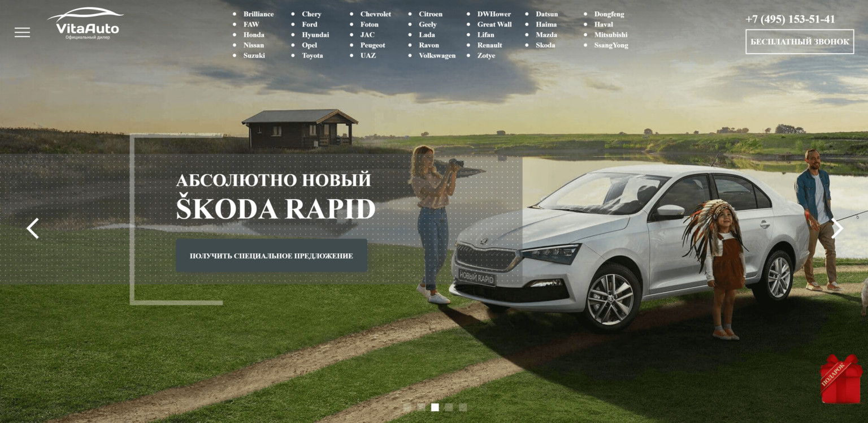
Task: Click the phone number +7 (495) 153-51-41
Action: point(790,19)
